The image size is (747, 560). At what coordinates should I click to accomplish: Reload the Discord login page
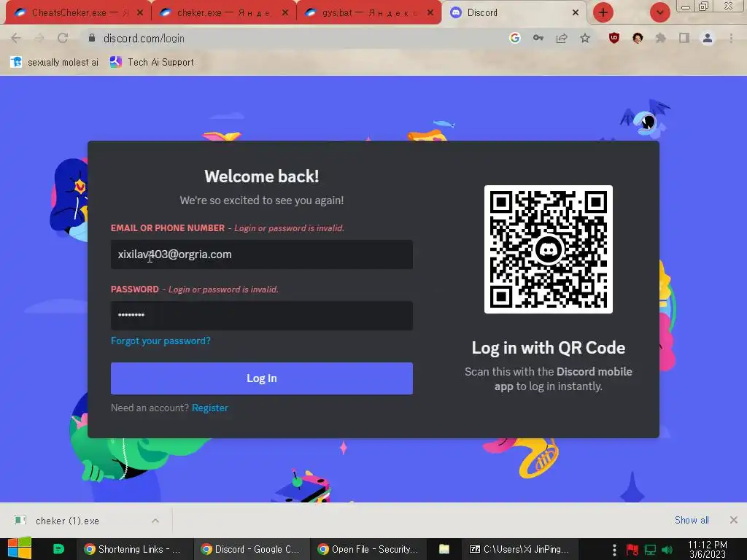63,38
